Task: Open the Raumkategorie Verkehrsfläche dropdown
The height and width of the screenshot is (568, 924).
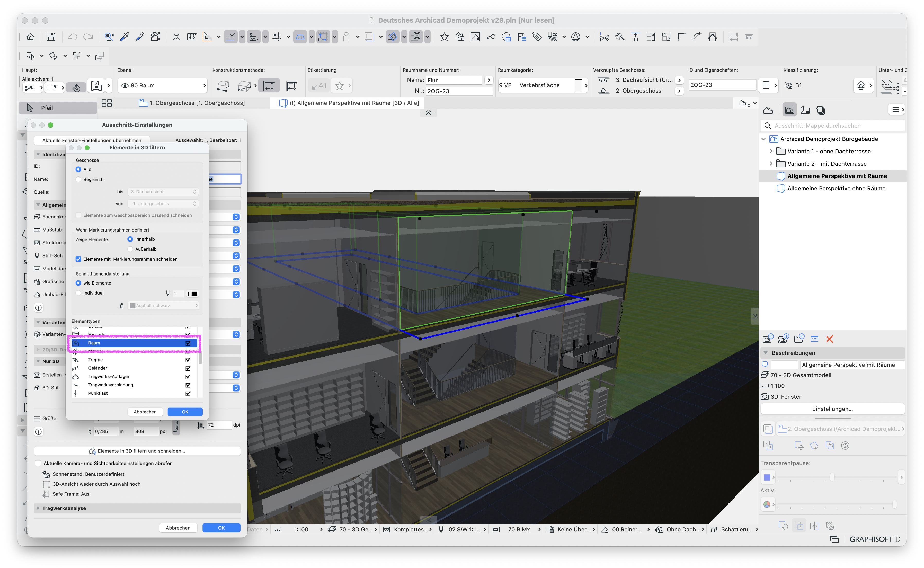Action: [x=543, y=86]
